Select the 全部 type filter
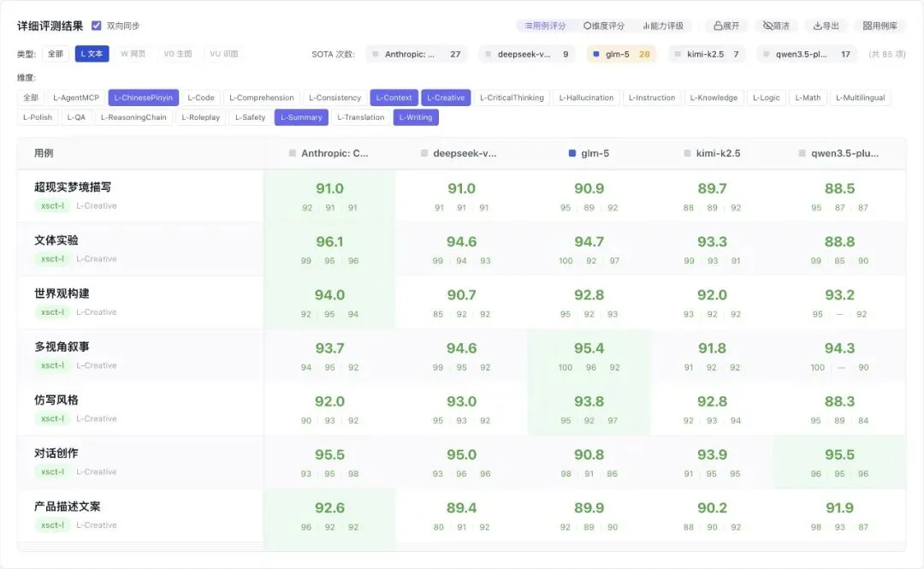This screenshot has width=924, height=569. (56, 54)
